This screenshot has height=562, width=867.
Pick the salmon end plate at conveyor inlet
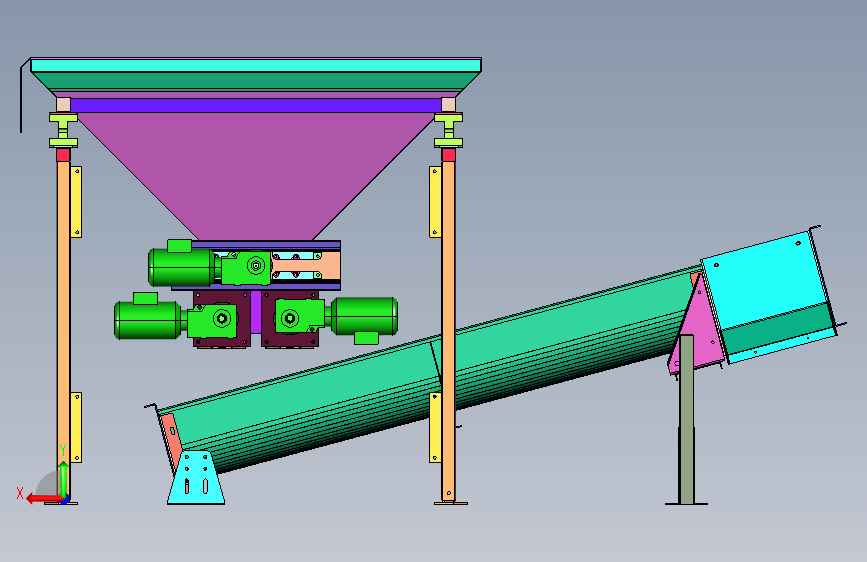[x=170, y=440]
